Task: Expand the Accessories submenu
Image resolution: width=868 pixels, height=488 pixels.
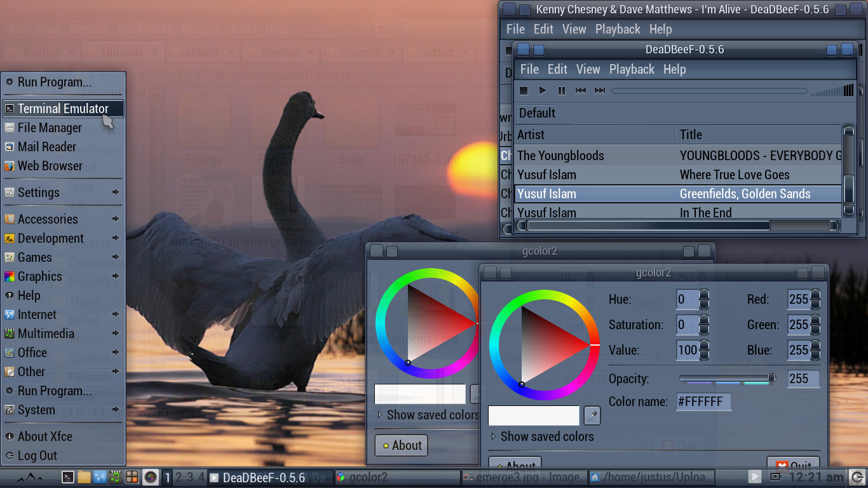Action: [63, 219]
